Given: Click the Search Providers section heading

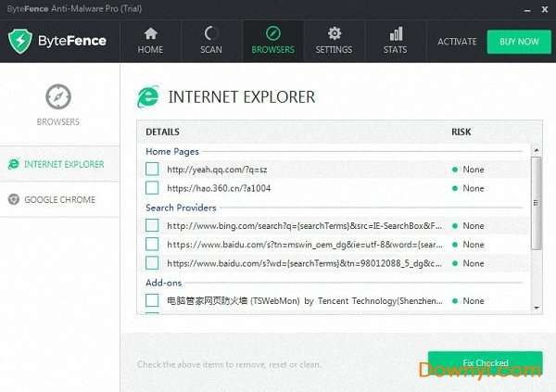Looking at the screenshot, I should click(x=181, y=208).
